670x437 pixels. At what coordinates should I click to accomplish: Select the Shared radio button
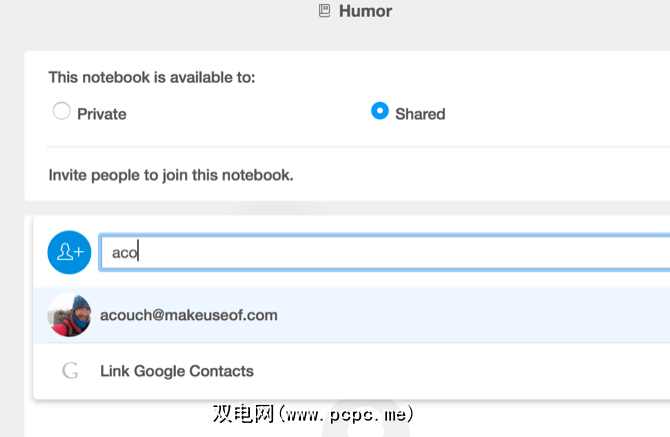[379, 111]
